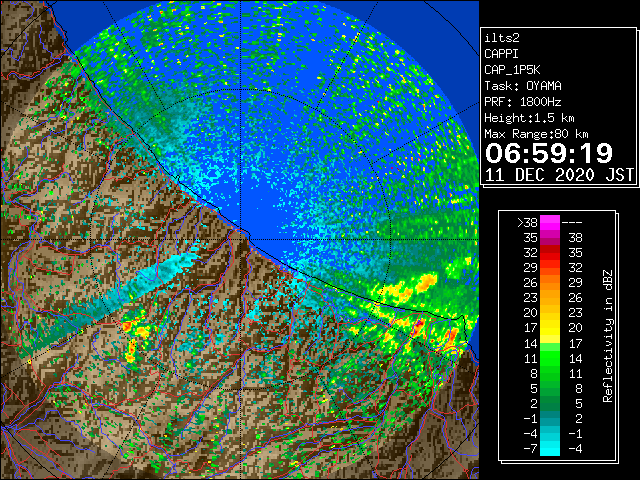Click the >38 legend value
The height and width of the screenshot is (480, 640).
[x=527, y=223]
